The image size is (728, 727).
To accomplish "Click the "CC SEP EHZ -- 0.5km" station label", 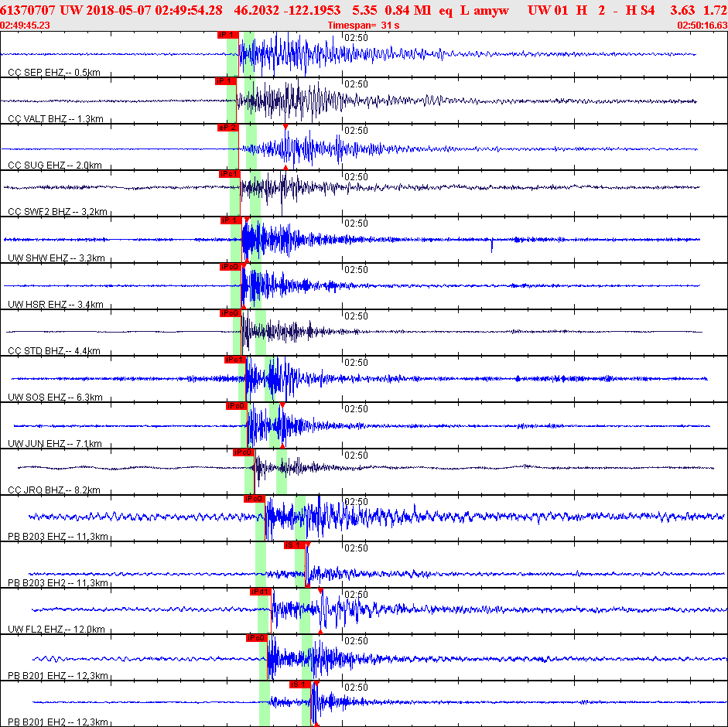I will coord(54,73).
